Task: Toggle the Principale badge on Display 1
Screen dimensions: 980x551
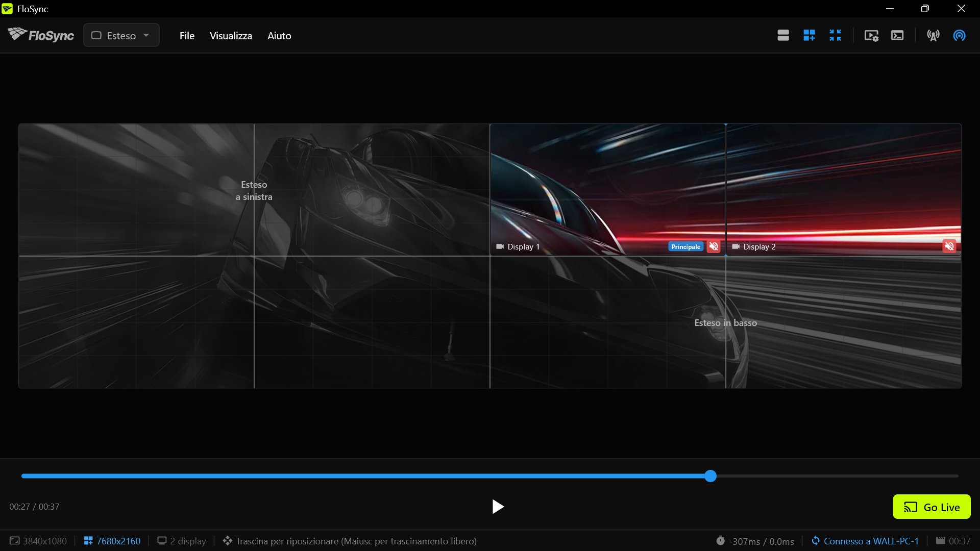Action: click(x=685, y=246)
